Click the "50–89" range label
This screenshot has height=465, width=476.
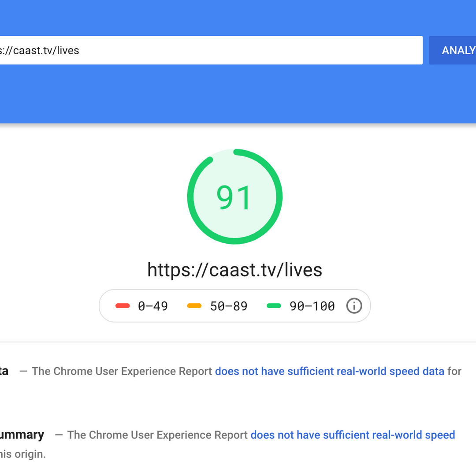(x=229, y=306)
